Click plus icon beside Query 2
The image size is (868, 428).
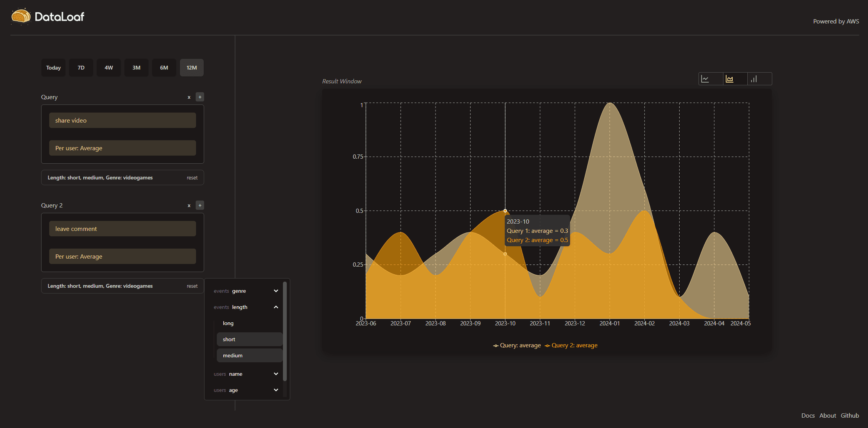pyautogui.click(x=200, y=206)
